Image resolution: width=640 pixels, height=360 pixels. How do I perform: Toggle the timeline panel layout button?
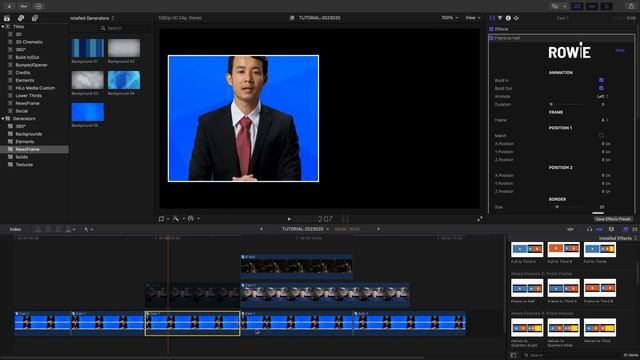point(592,6)
